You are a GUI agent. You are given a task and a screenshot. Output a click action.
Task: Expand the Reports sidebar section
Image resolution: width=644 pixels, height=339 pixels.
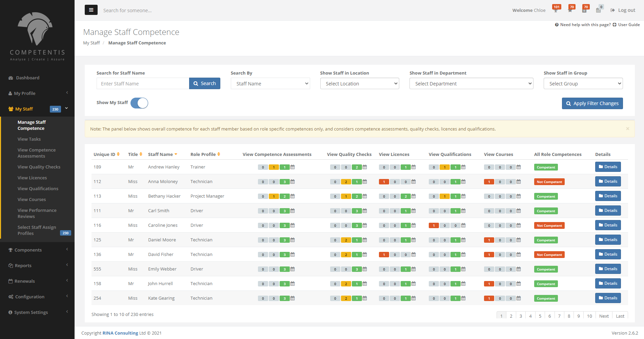pyautogui.click(x=23, y=265)
